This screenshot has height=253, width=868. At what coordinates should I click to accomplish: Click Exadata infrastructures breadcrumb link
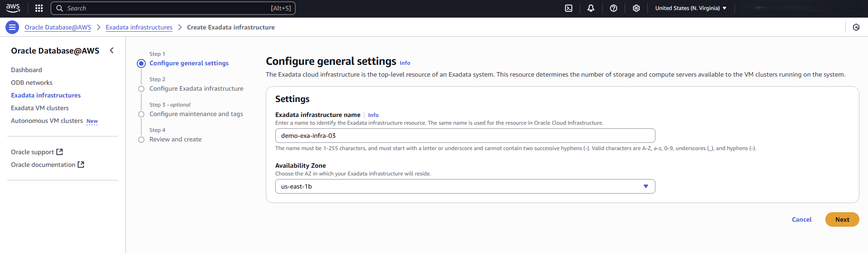pyautogui.click(x=139, y=27)
